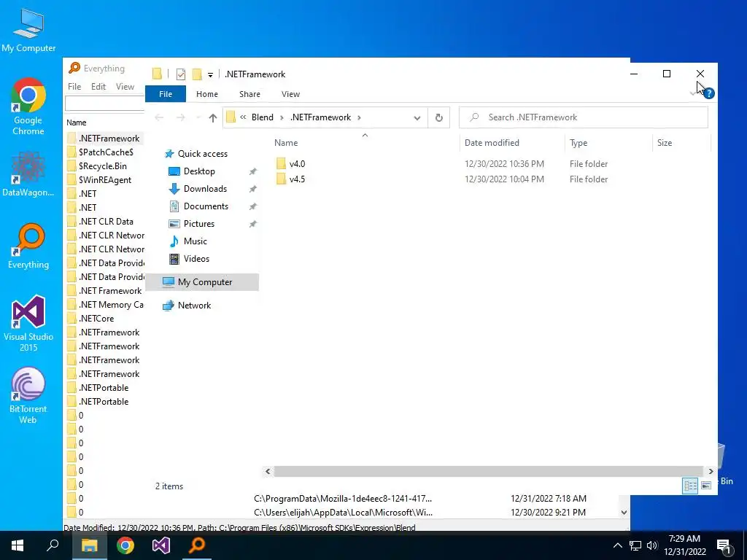This screenshot has height=560, width=747.
Task: Sort by the Name column header
Action: pyautogui.click(x=286, y=143)
